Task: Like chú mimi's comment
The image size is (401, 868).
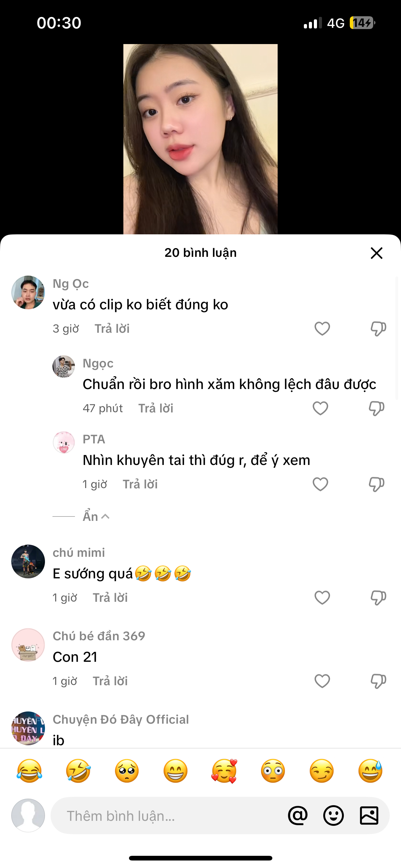Action: [322, 598]
